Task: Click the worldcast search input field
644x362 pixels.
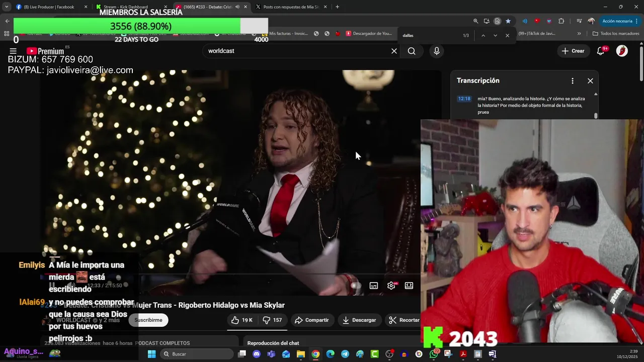Action: click(297, 51)
